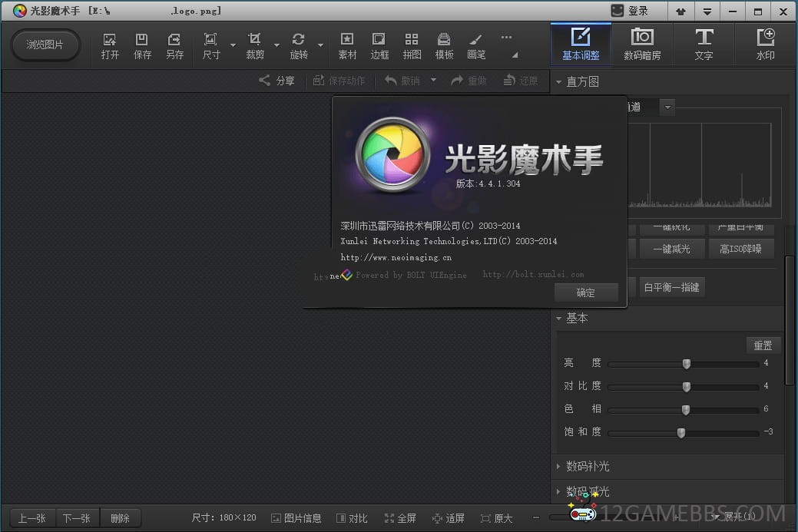This screenshot has width=798, height=532.
Task: Switch to the Digital Darkroom (数码暗房) tab
Action: 642,44
